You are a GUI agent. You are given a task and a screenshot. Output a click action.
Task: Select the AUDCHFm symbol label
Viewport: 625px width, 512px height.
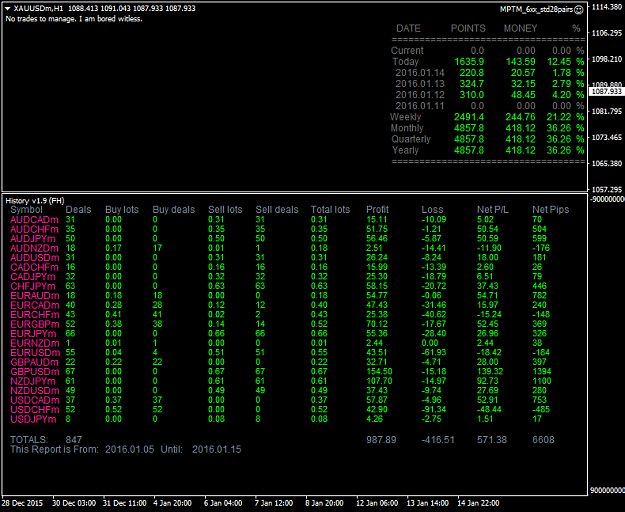click(34, 229)
